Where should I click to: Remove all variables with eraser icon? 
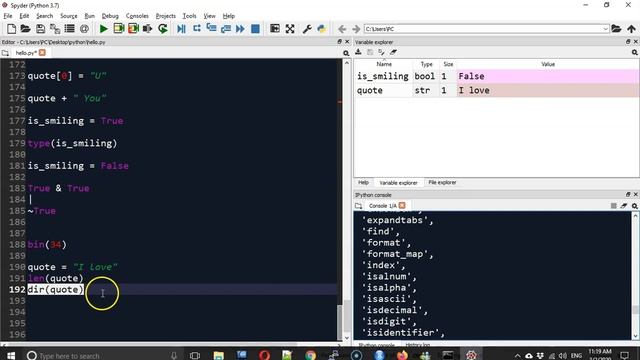pyautogui.click(x=393, y=52)
